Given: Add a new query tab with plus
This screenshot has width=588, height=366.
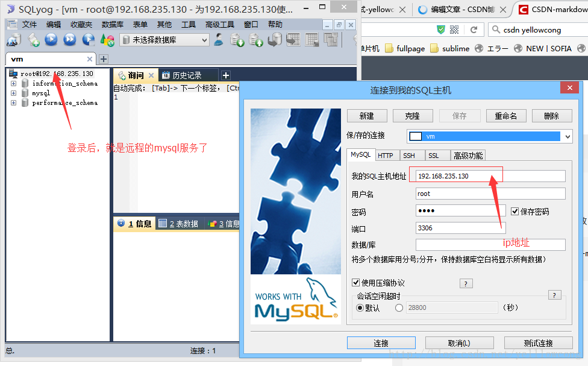Looking at the screenshot, I should 226,75.
